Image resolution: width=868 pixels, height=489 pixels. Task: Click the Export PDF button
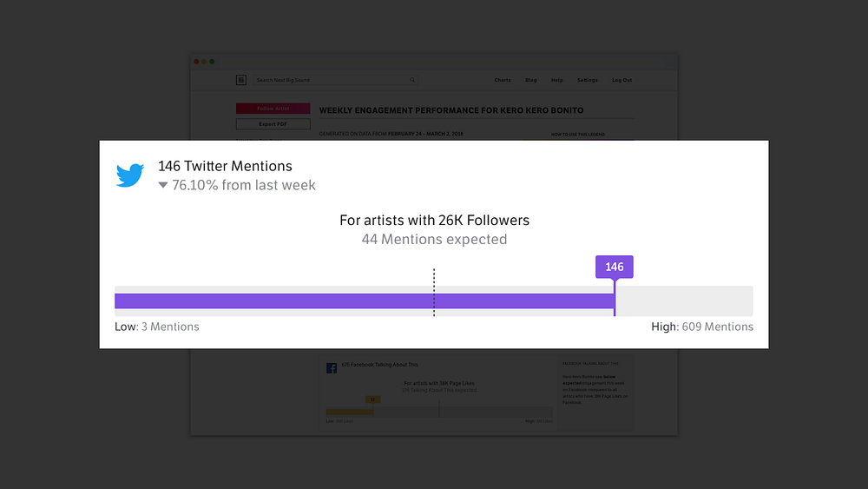click(x=273, y=124)
